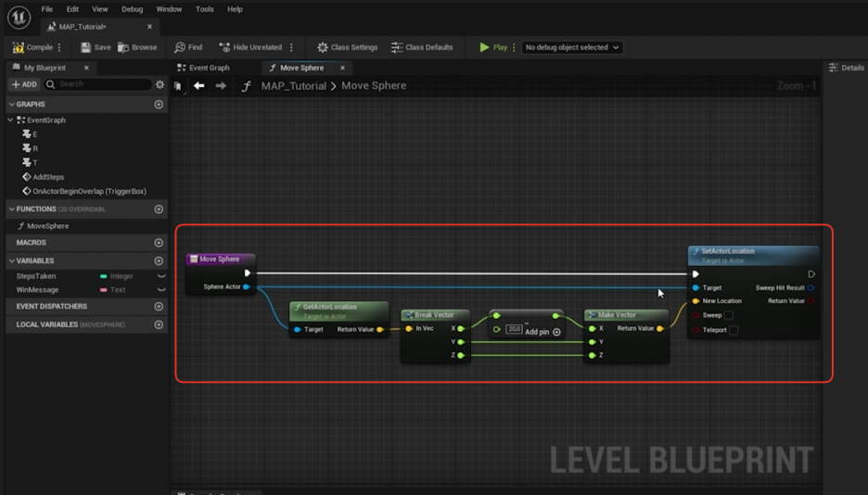The height and width of the screenshot is (495, 868).
Task: Toggle StepsTaken variable visibility eye
Action: coord(161,276)
